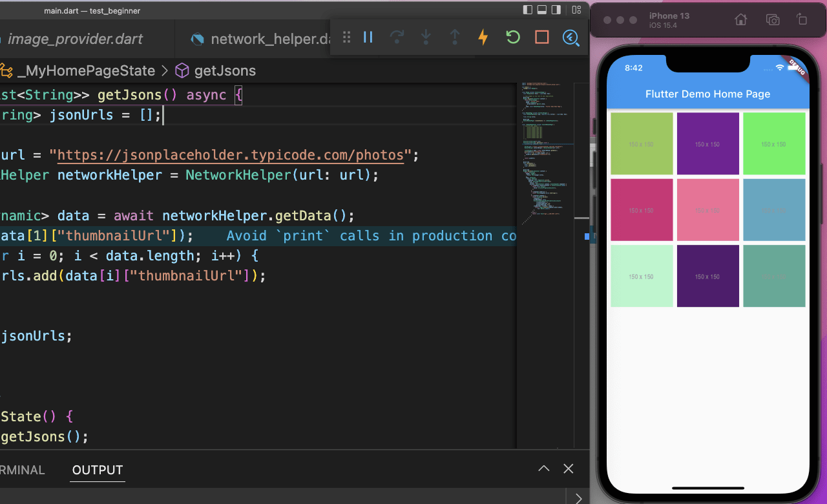Click the jsonUrls = [] declaration line
Viewport: 827px width, 504px height.
point(82,115)
